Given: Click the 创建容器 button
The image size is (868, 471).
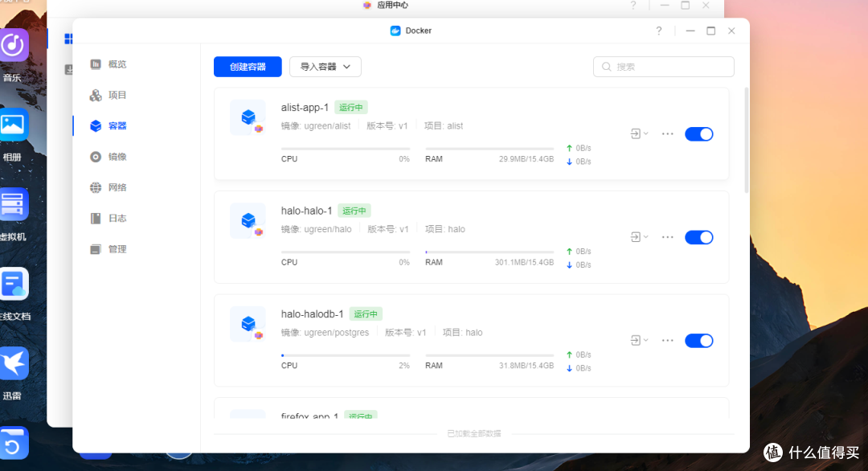Looking at the screenshot, I should (248, 67).
